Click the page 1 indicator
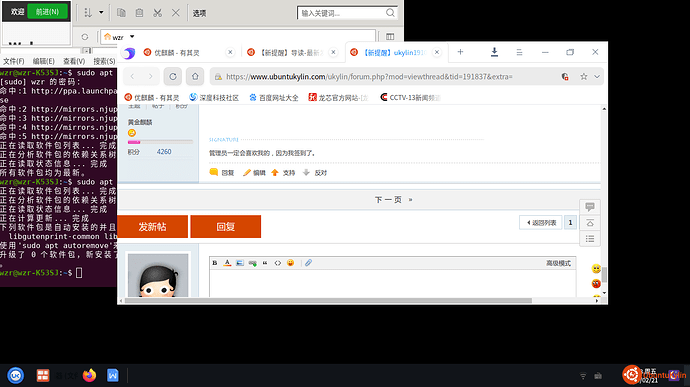 tap(570, 223)
